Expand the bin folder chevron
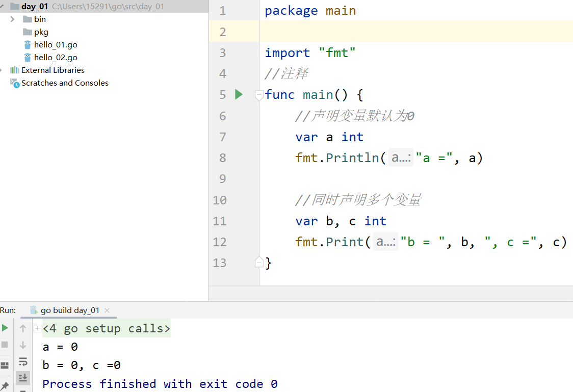Screen dimensions: 573x392 13,19
